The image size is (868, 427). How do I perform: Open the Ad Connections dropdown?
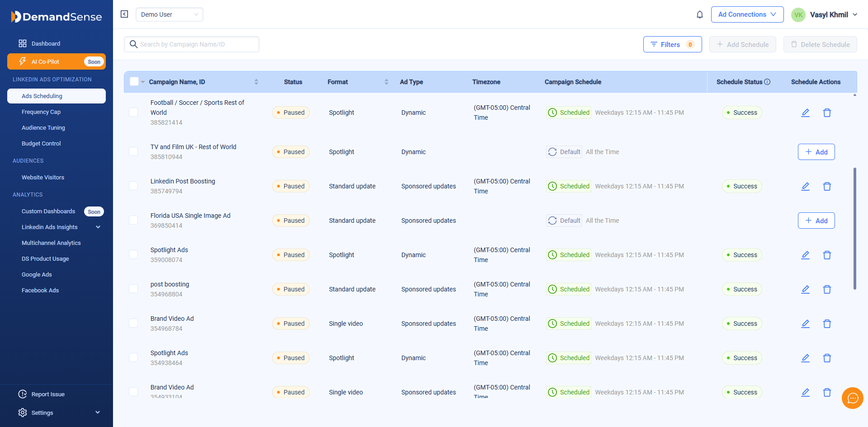pyautogui.click(x=747, y=14)
